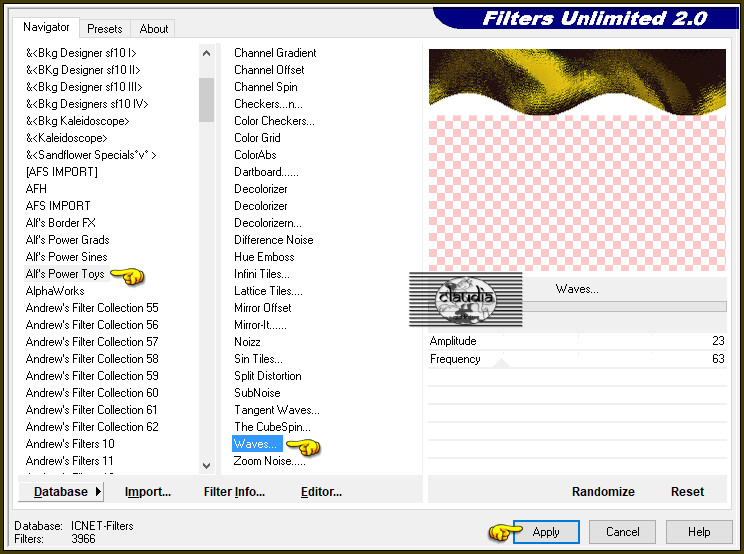Viewport: 744px width, 554px height.
Task: Select SubNoise filter
Action: (x=257, y=393)
